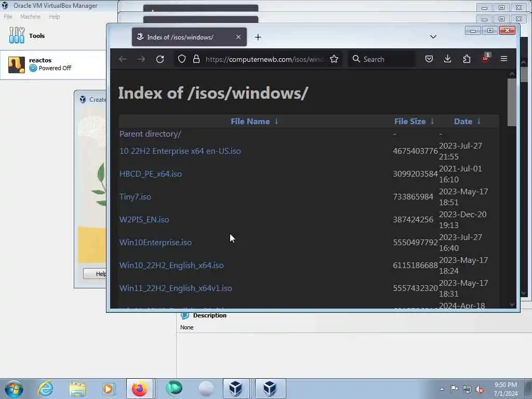Image resolution: width=532 pixels, height=399 pixels.
Task: Download Win10Enterprise.iso
Action: [155, 242]
